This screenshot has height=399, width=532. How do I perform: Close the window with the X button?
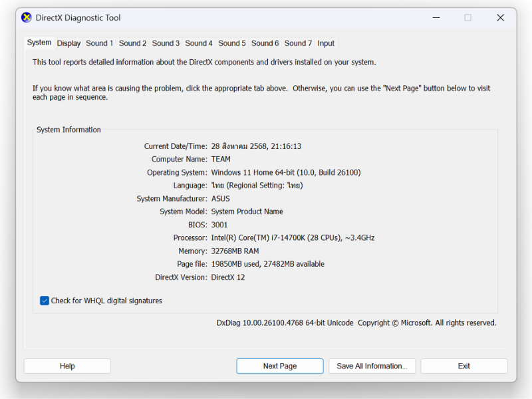pos(500,18)
